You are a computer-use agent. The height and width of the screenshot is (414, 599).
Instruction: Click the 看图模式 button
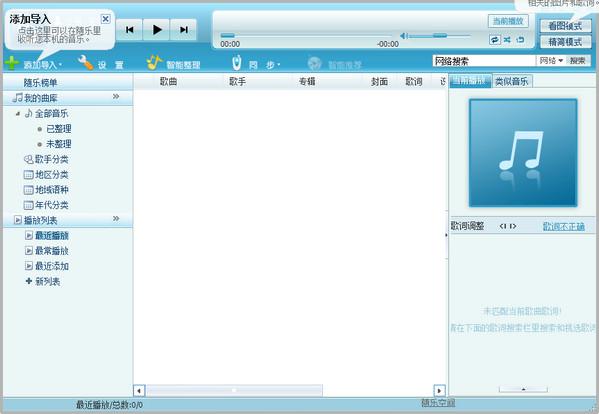tap(565, 26)
